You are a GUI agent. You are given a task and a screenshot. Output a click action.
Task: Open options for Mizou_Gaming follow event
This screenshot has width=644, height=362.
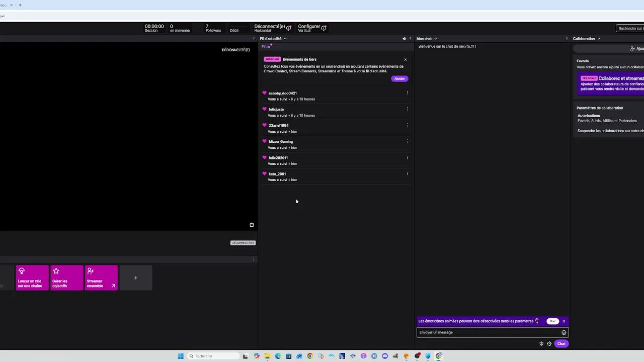pyautogui.click(x=407, y=141)
